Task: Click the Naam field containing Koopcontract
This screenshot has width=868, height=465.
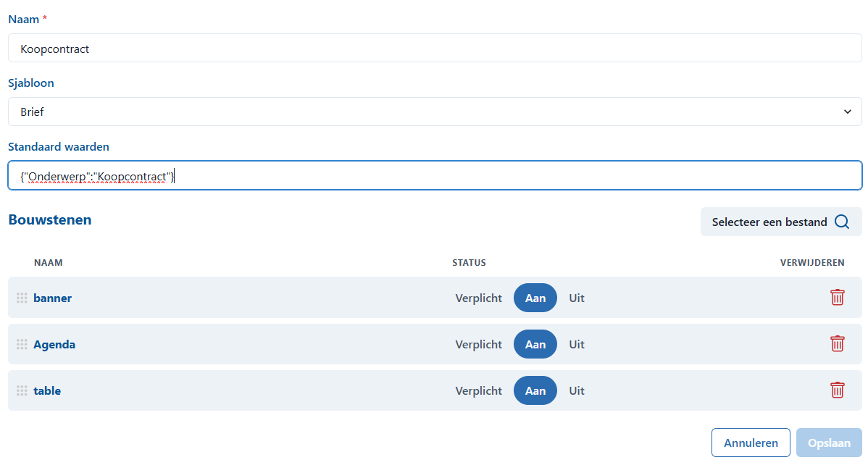Action: (x=435, y=48)
